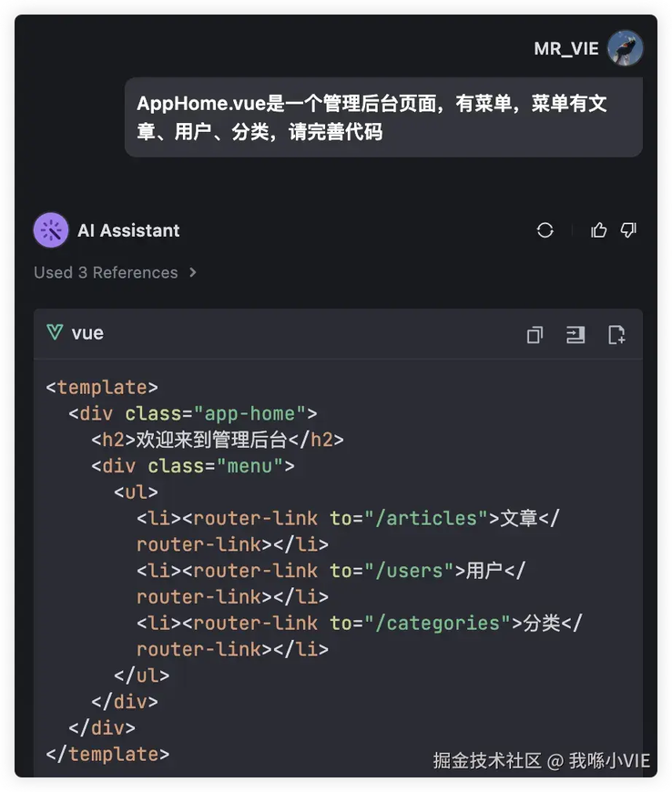
Task: Click the regenerate response icon
Action: [x=545, y=230]
